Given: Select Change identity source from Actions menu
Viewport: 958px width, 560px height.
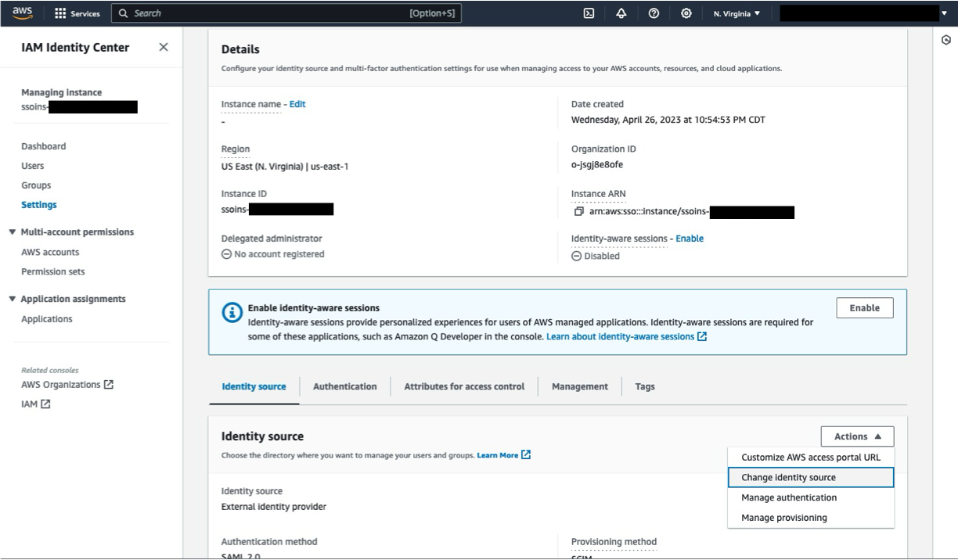Looking at the screenshot, I should 787,477.
